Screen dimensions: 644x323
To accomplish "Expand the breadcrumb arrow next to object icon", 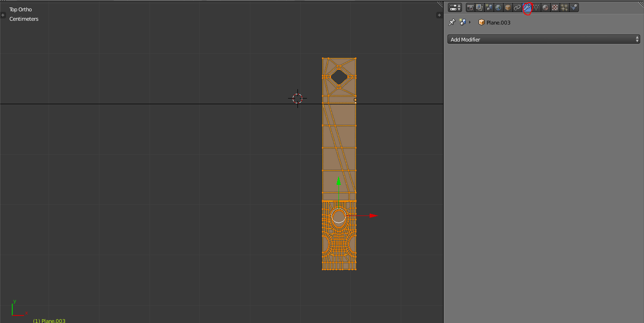I will 470,22.
